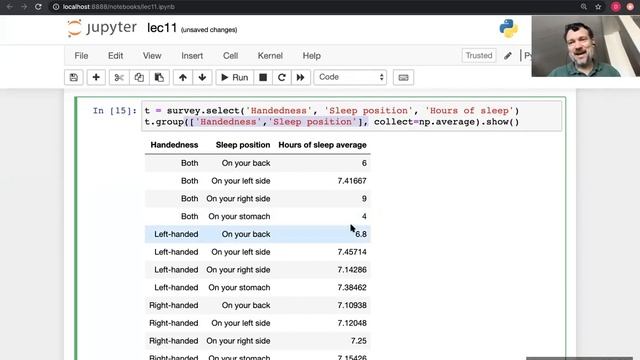This screenshot has height=360, width=640.
Task: Go forward with the browser forward arrow
Action: coord(24,7)
